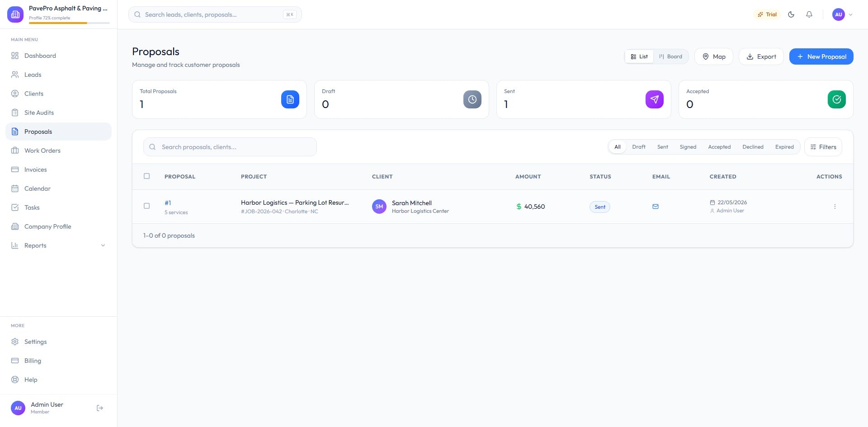Viewport: 868px width, 427px height.
Task: Filter by Declined status tab
Action: [753, 147]
